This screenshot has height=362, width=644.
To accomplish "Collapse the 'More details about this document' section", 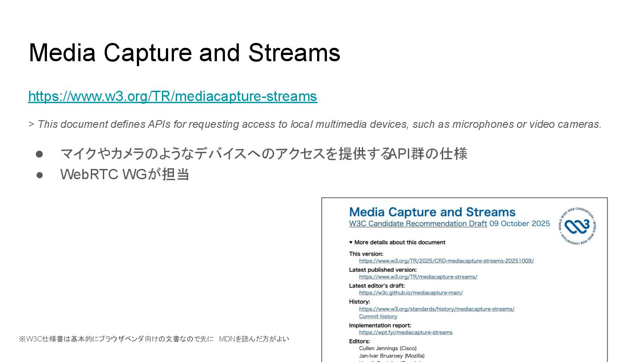I will click(x=397, y=242).
